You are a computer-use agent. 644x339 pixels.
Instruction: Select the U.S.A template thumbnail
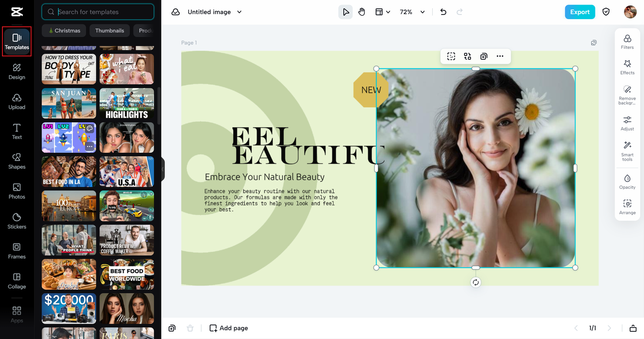127,172
